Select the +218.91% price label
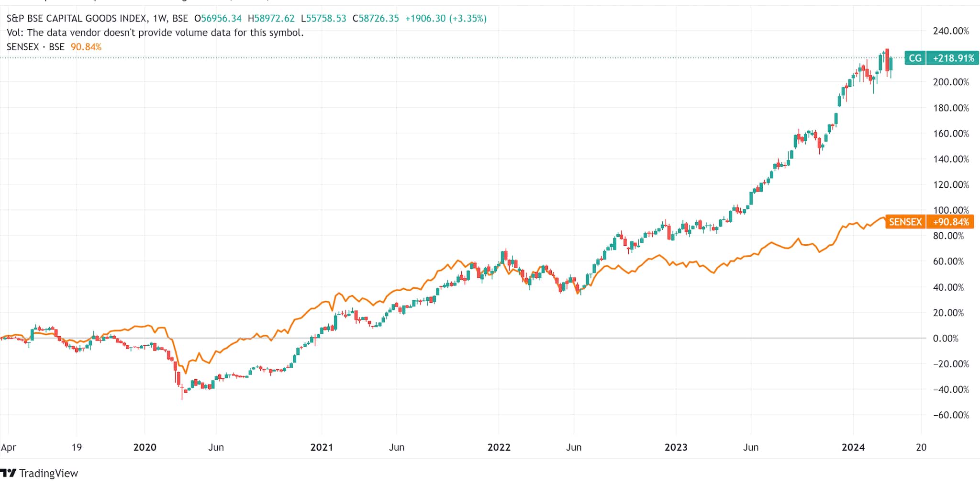 pos(950,58)
